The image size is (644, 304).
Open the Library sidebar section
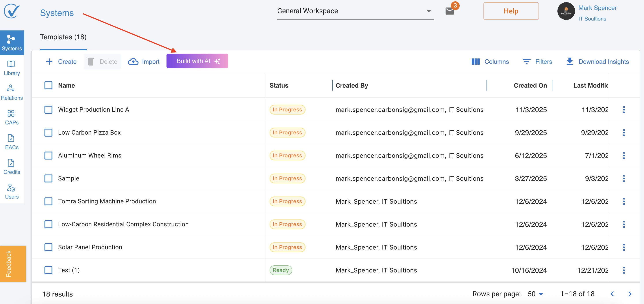11,68
